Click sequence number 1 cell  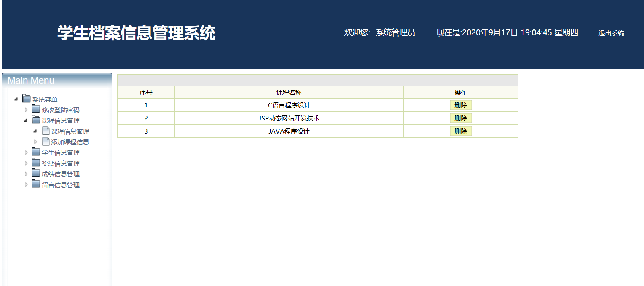pyautogui.click(x=146, y=105)
